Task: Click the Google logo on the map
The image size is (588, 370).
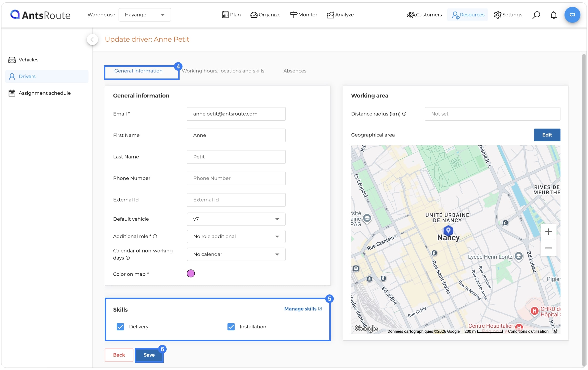Action: tap(366, 329)
